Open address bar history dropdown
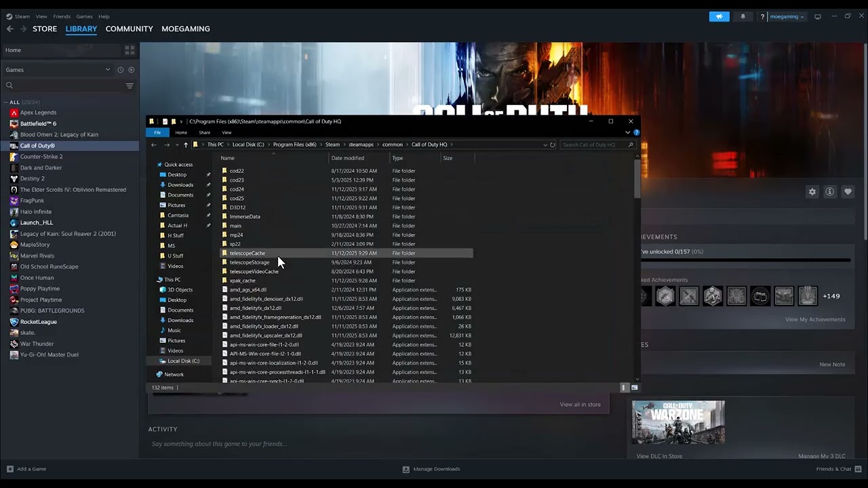This screenshot has height=488, width=868. (x=545, y=144)
